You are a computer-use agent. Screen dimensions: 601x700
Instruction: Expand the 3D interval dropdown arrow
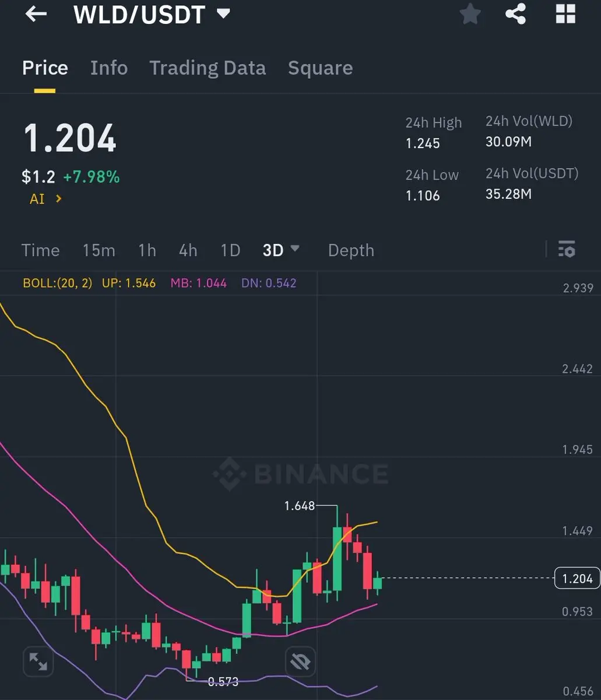point(295,249)
